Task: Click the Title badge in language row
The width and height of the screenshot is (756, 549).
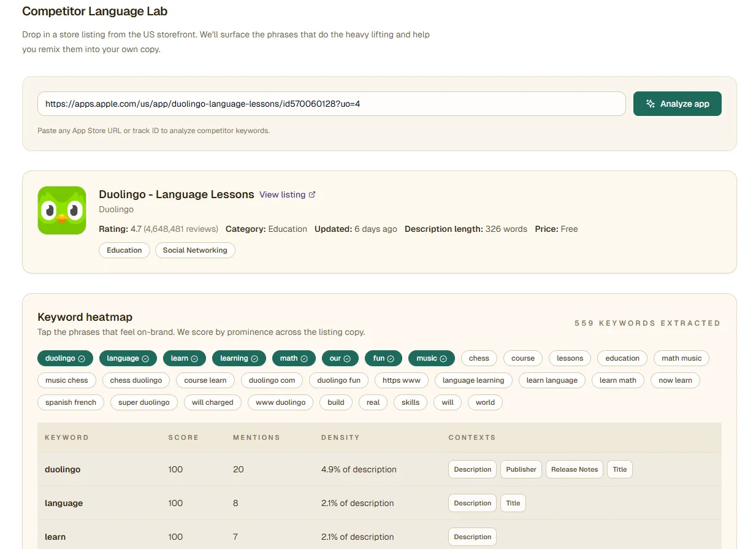Action: (513, 503)
